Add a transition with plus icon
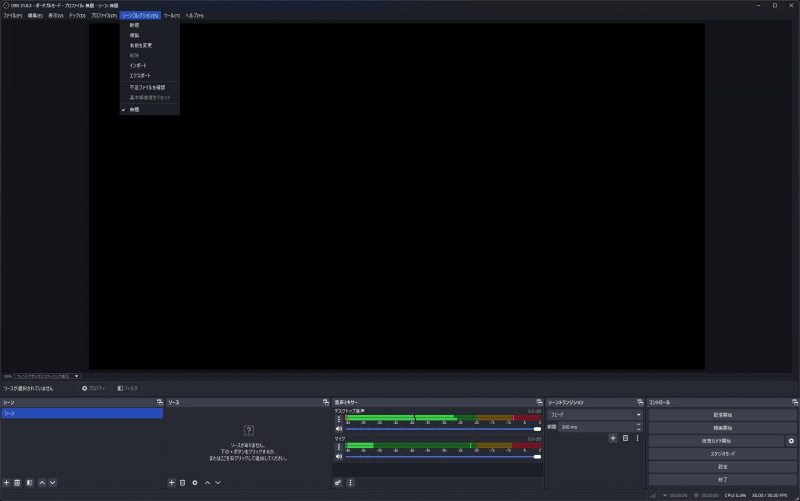 (x=613, y=438)
